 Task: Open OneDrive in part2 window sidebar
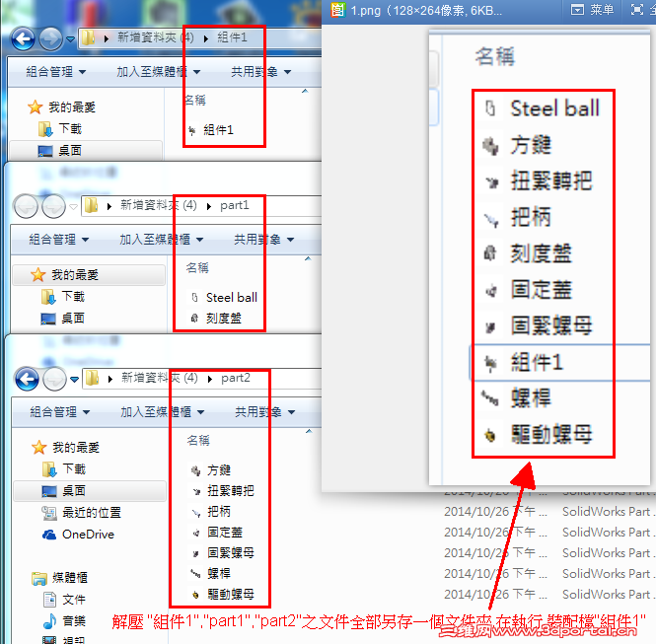78,535
